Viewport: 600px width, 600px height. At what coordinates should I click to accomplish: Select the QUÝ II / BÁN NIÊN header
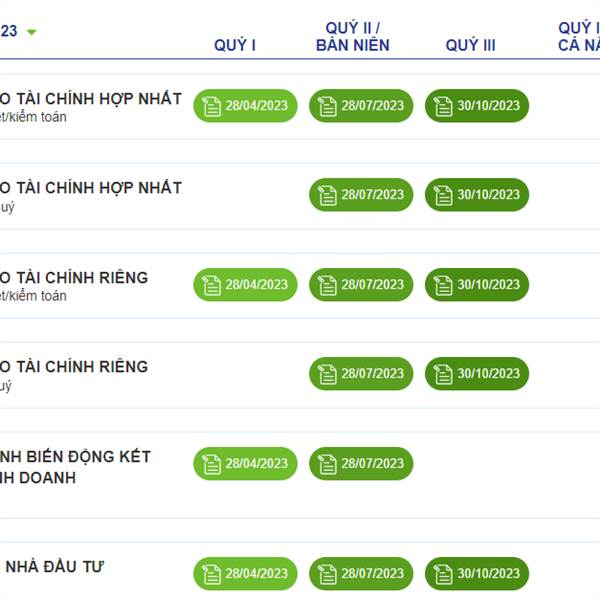352,36
